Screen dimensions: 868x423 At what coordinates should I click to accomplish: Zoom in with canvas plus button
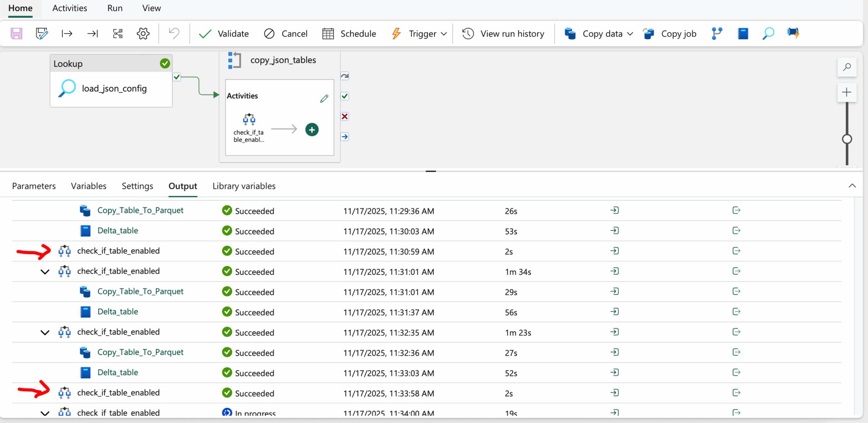[847, 92]
